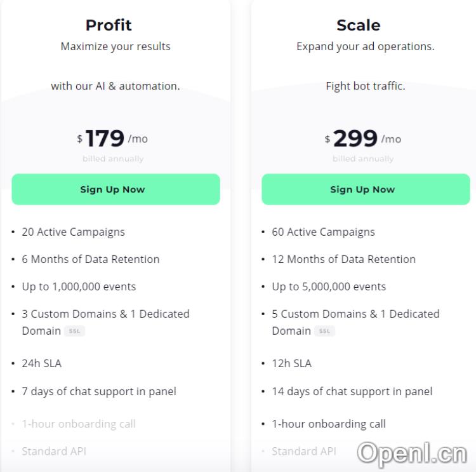
Task: Click the Openl.cn watermark logo
Action: click(412, 453)
